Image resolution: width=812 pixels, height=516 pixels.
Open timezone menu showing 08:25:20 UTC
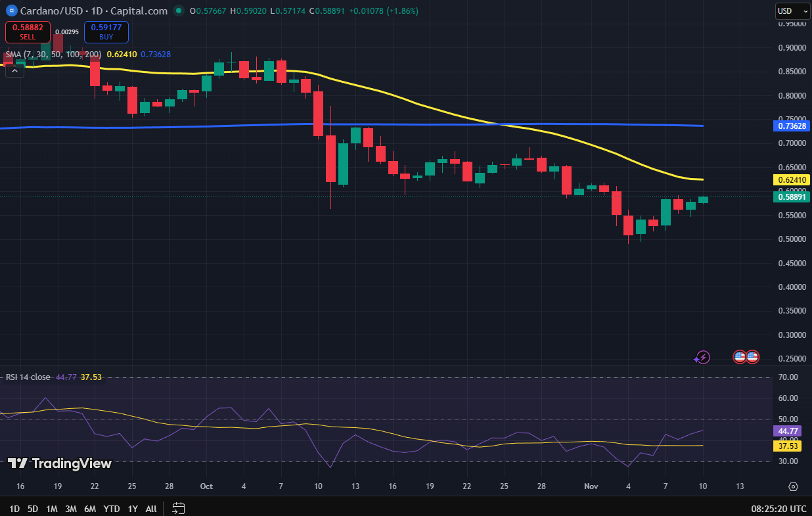pyautogui.click(x=778, y=509)
